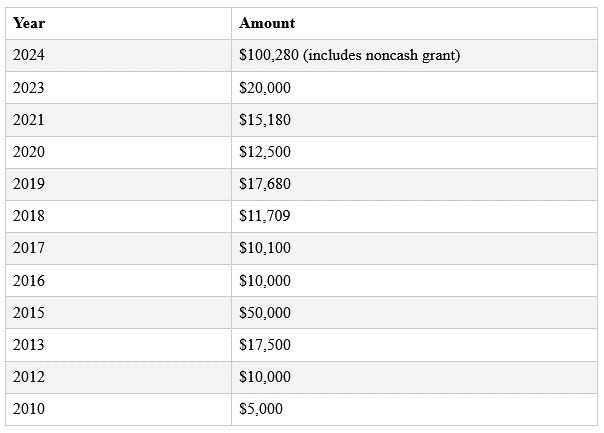Click the Year column header

click(118, 23)
